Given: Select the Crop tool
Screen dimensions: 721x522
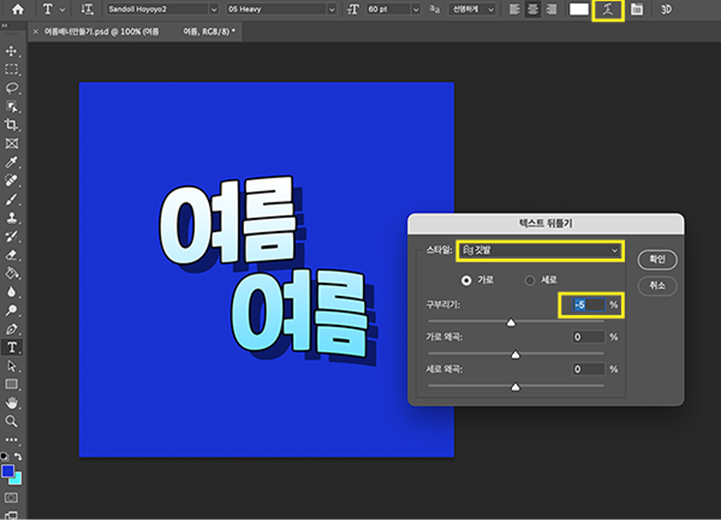Looking at the screenshot, I should pyautogui.click(x=12, y=125).
